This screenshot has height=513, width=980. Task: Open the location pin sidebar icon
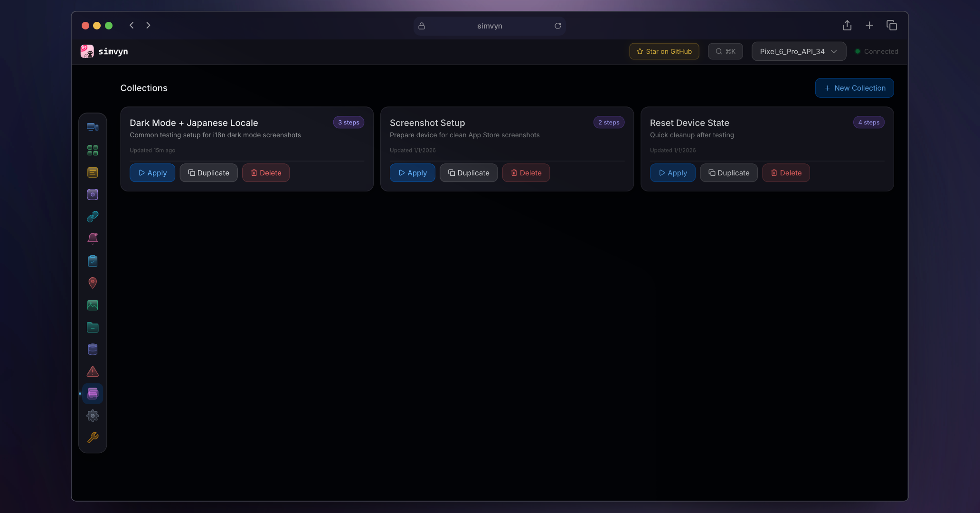93,283
